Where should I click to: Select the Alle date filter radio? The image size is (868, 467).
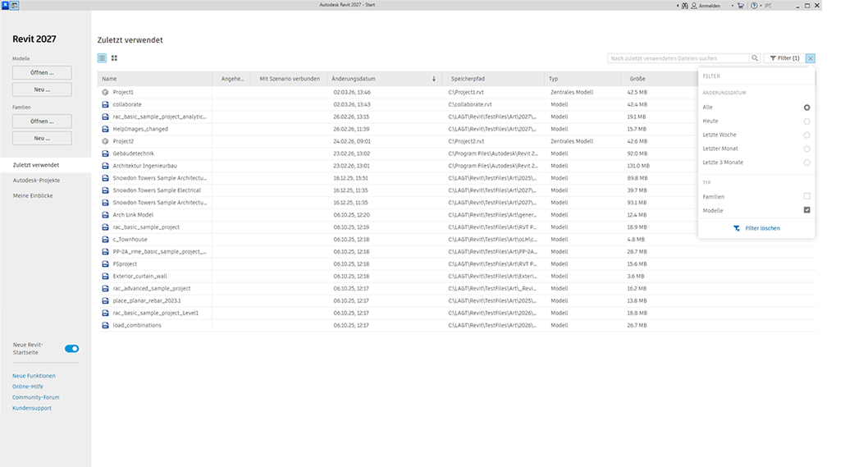[x=806, y=108]
